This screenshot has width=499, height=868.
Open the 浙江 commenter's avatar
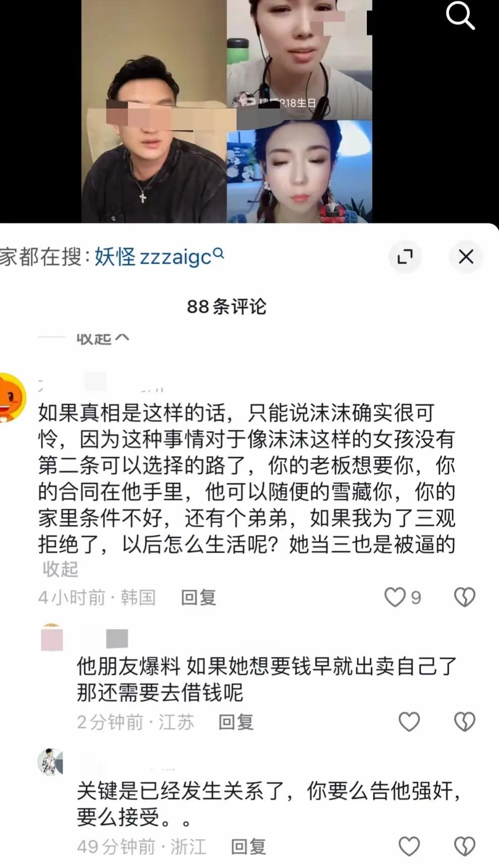(x=50, y=761)
